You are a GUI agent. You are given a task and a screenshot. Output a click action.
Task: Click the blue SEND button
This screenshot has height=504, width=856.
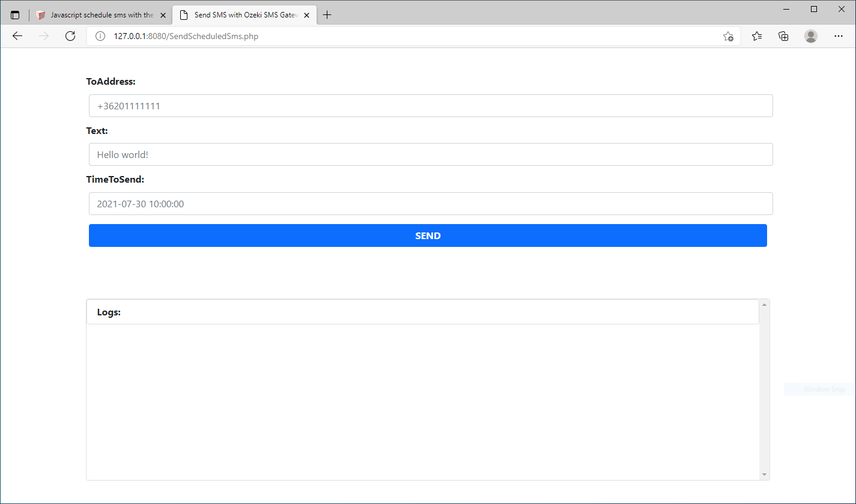(428, 235)
